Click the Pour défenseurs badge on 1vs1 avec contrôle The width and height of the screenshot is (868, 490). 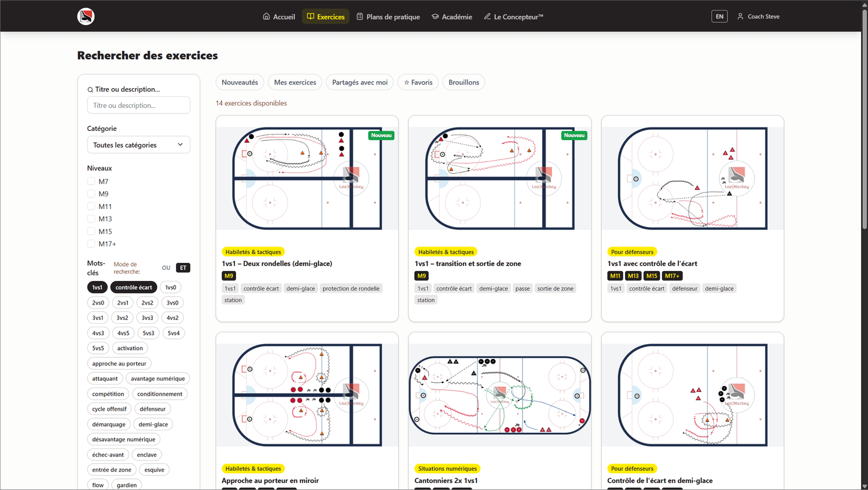632,252
